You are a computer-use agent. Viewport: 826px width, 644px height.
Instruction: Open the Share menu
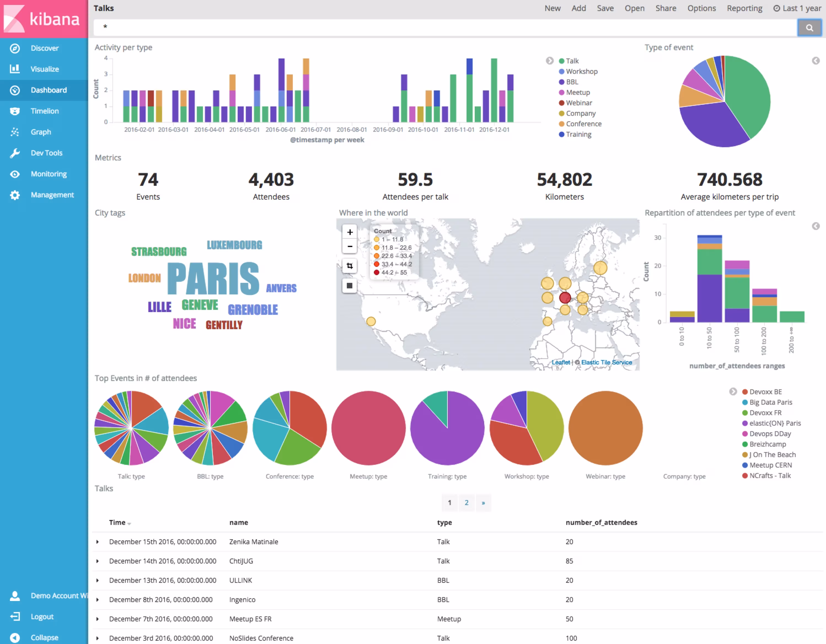point(666,8)
